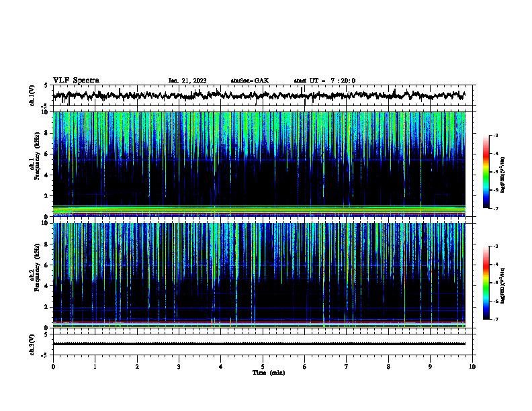The image size is (532, 411).
Task: Click the date text "Jan. 21, 2023"
Action: pos(187,81)
